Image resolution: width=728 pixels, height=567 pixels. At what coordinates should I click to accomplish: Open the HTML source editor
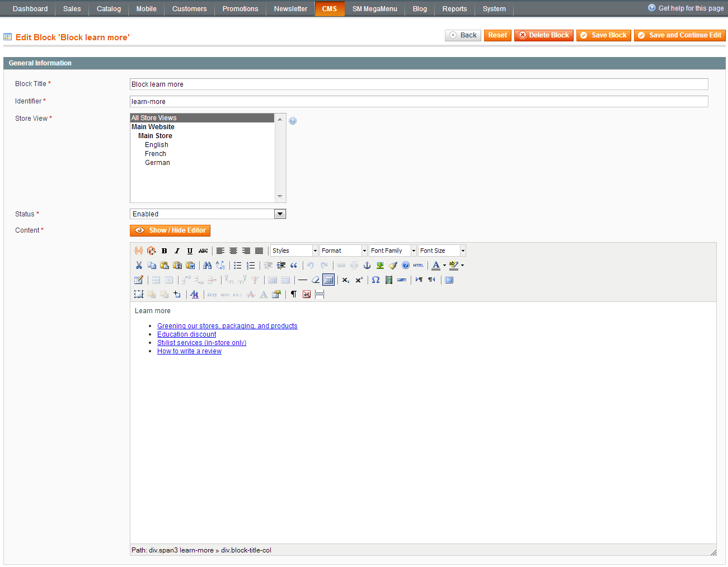tap(419, 266)
